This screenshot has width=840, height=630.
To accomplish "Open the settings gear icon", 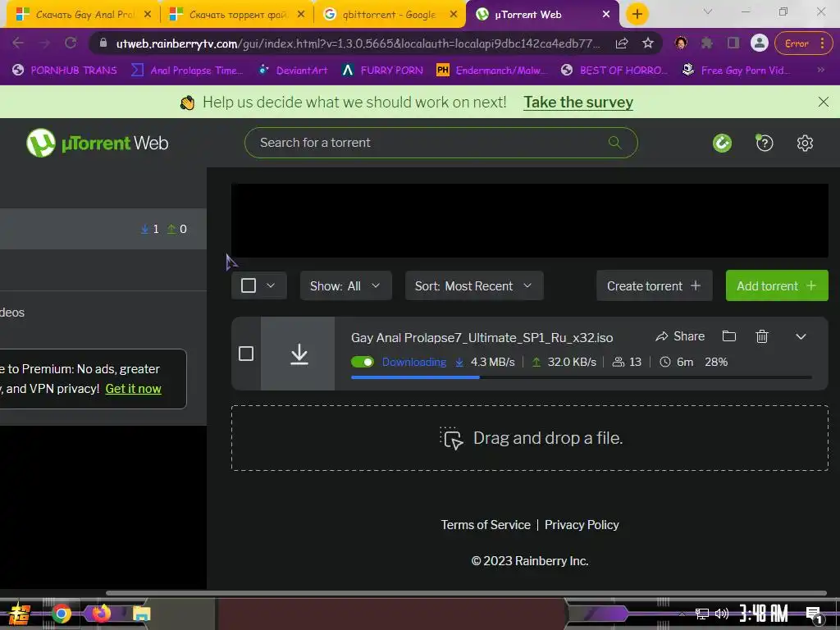I will (x=805, y=143).
